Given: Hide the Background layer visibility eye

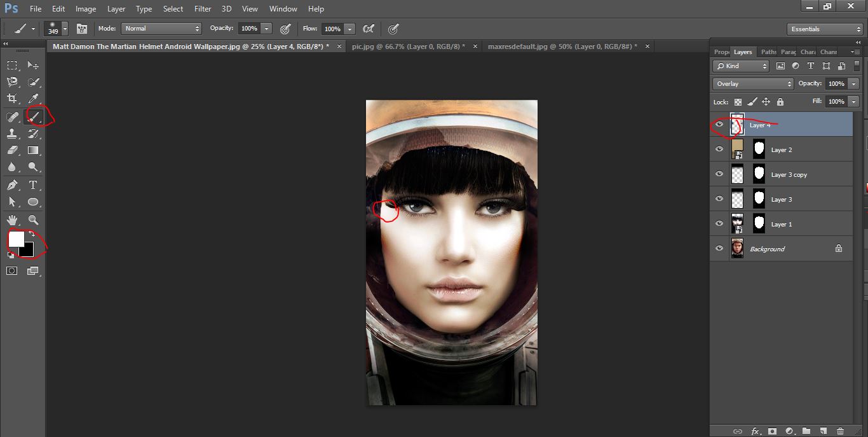Looking at the screenshot, I should [x=719, y=249].
